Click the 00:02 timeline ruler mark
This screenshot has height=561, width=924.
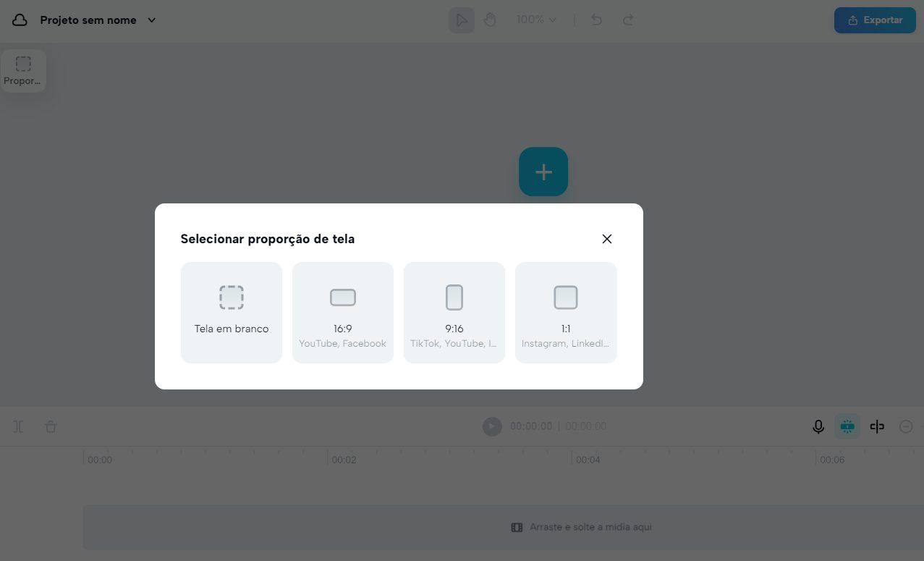(344, 460)
